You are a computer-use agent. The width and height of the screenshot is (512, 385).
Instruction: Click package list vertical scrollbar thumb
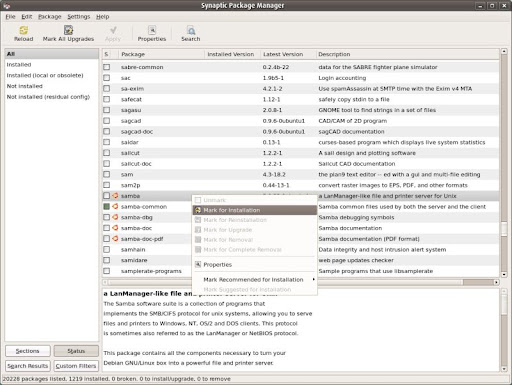pos(504,228)
